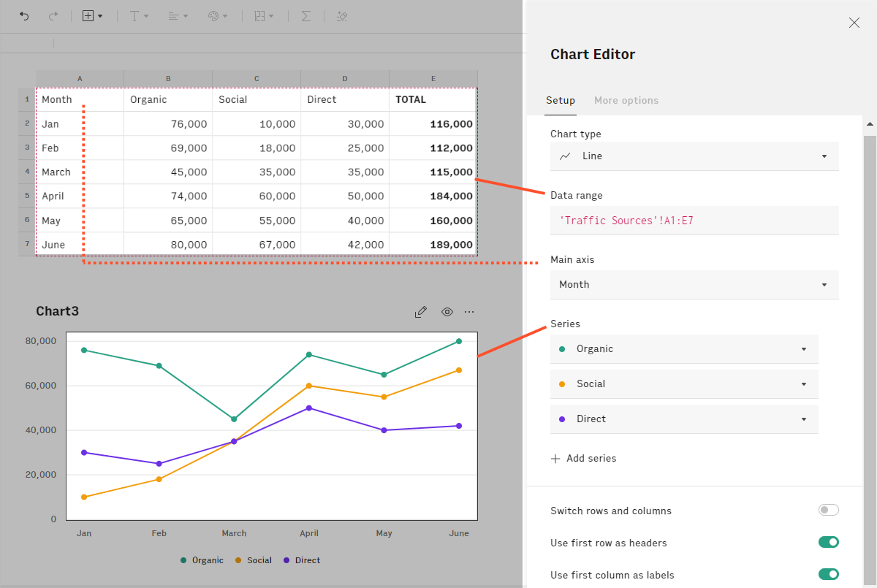This screenshot has height=588, width=877.
Task: Turn off Use first row as headers
Action: [828, 542]
